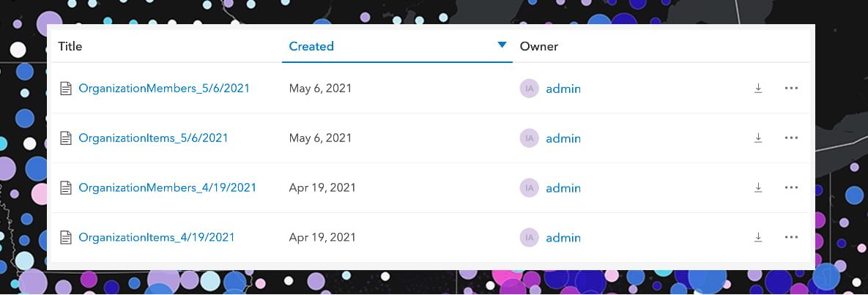Click the document icon beside OrganizationItems_5/6/2021
868x295 pixels.
[65, 138]
